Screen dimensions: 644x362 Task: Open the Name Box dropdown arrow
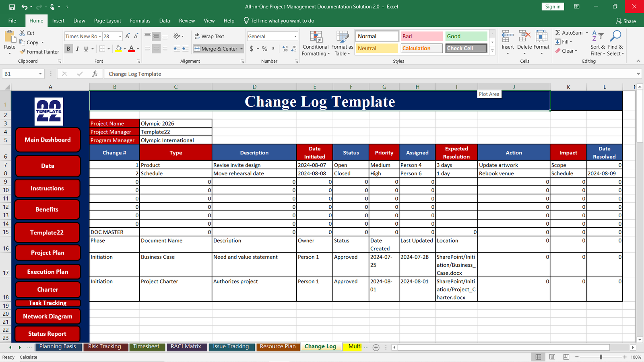[40, 74]
